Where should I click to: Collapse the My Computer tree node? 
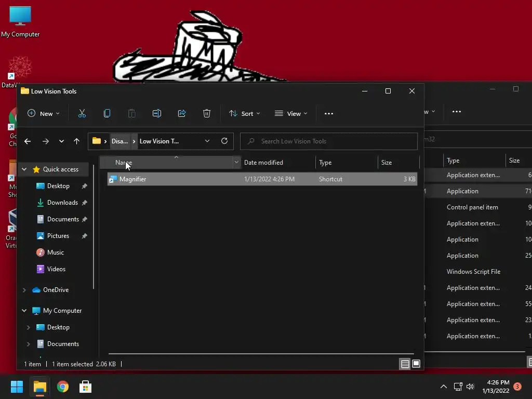tap(24, 311)
